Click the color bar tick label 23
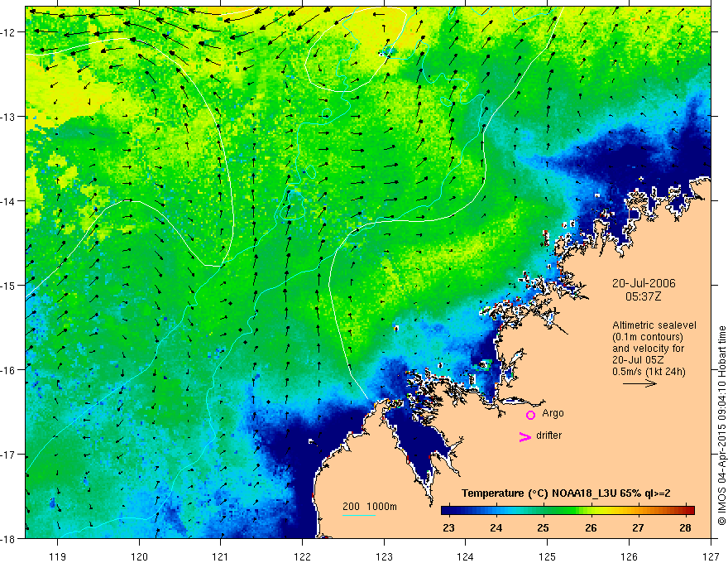The image size is (728, 563). [448, 527]
